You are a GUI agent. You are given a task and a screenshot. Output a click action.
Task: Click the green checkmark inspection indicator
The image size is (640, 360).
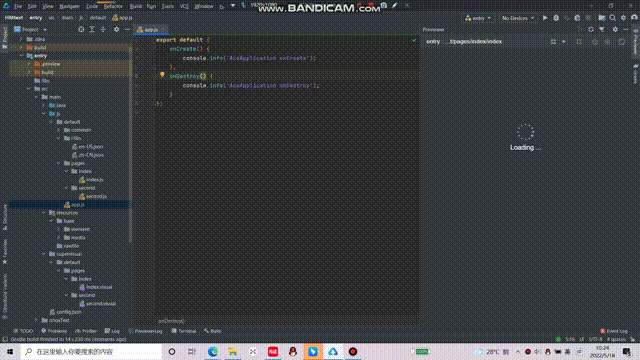click(x=414, y=40)
